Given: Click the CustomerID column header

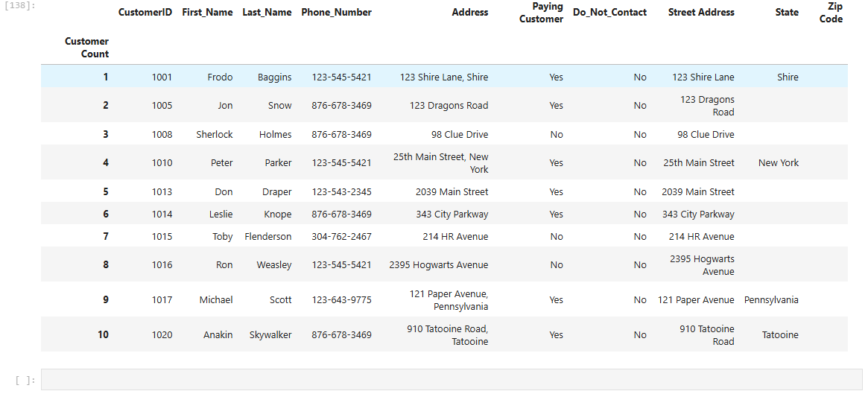Looking at the screenshot, I should [145, 13].
